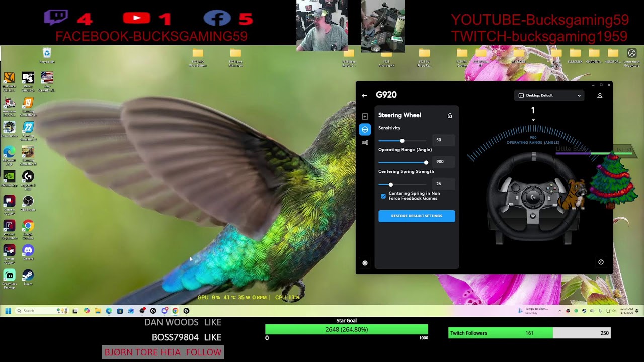Open Farming Simulator 22 shortcut
Image resolution: width=644 pixels, height=362 pixels.
[28, 130]
